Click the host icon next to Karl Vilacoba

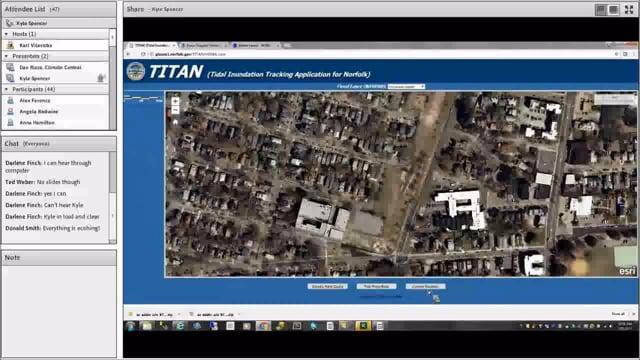pos(11,45)
